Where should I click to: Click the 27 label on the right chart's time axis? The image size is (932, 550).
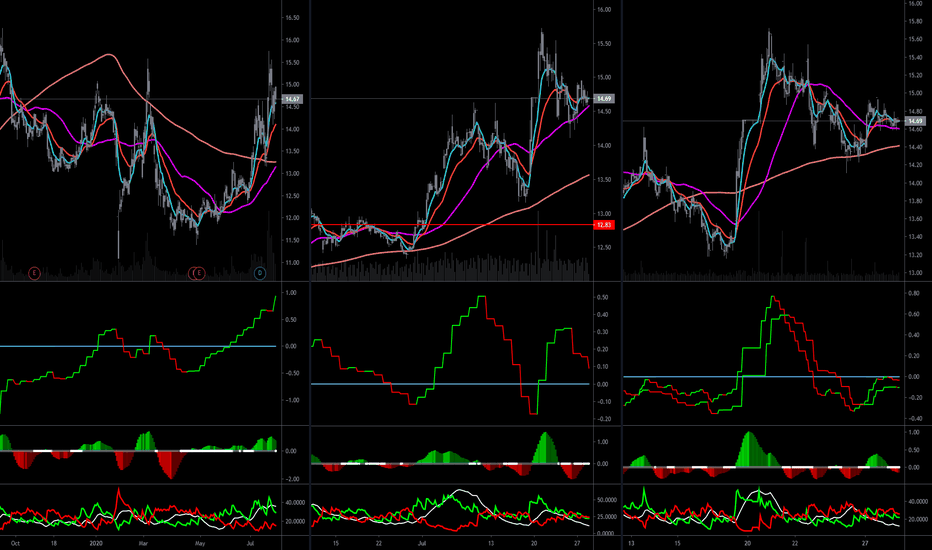click(865, 543)
